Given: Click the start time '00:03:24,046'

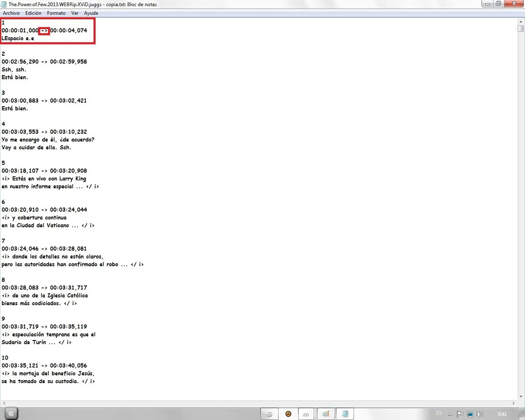Looking at the screenshot, I should click(20, 249).
